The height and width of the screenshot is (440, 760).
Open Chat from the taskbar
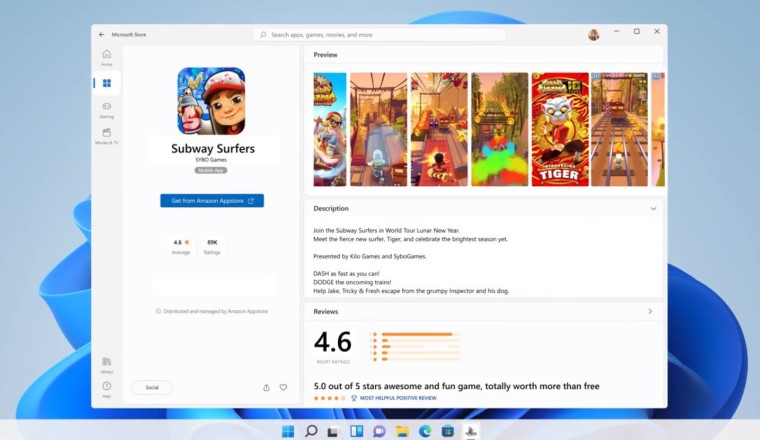click(x=379, y=431)
